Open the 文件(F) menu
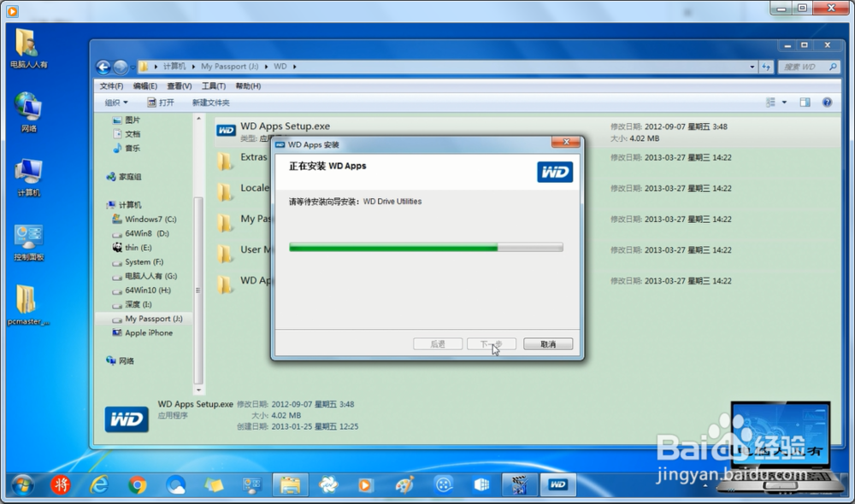Image resolution: width=855 pixels, height=504 pixels. pyautogui.click(x=111, y=86)
